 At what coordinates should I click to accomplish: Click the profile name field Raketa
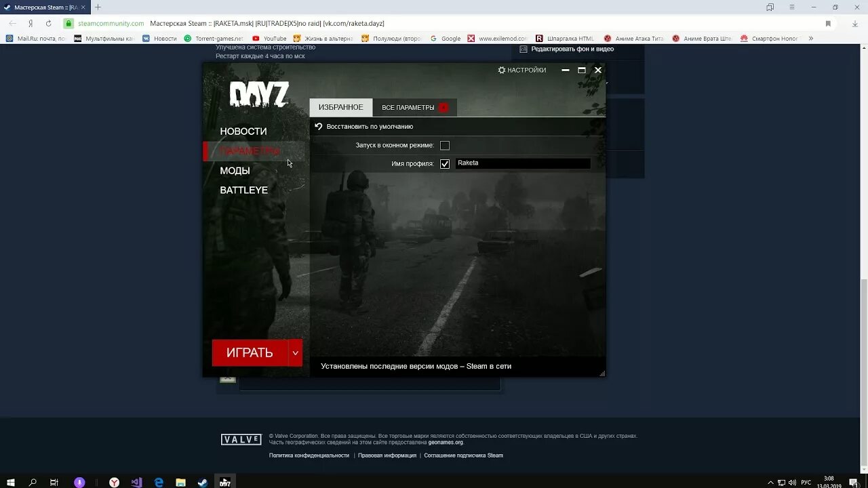pyautogui.click(x=522, y=163)
